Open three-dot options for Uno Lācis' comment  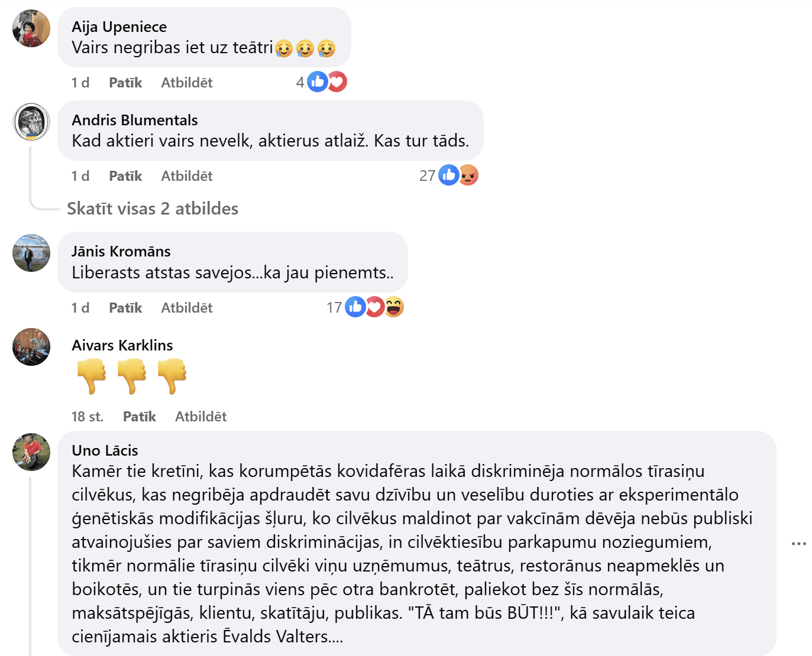[x=798, y=544]
